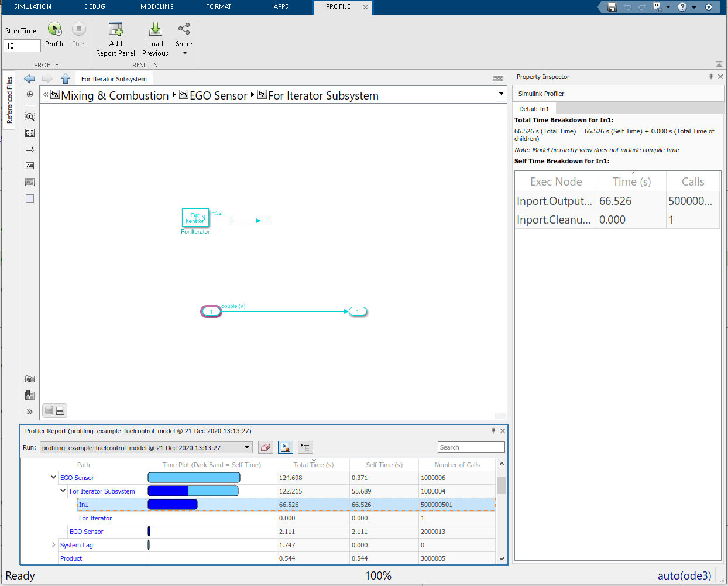Open In1 link in profiler table
The height and width of the screenshot is (586, 728).
click(84, 505)
